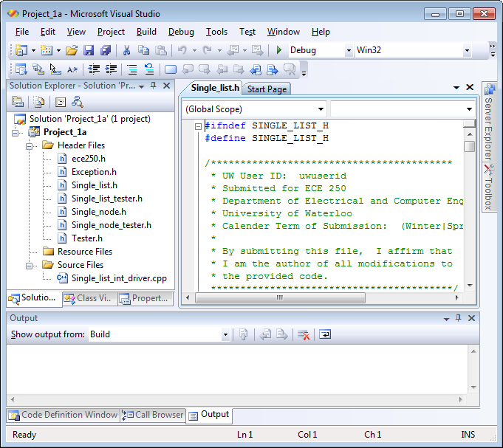Toggle auto-hide pin on Solution Explorer
Viewport: 503px width, 448px height.
[154, 86]
